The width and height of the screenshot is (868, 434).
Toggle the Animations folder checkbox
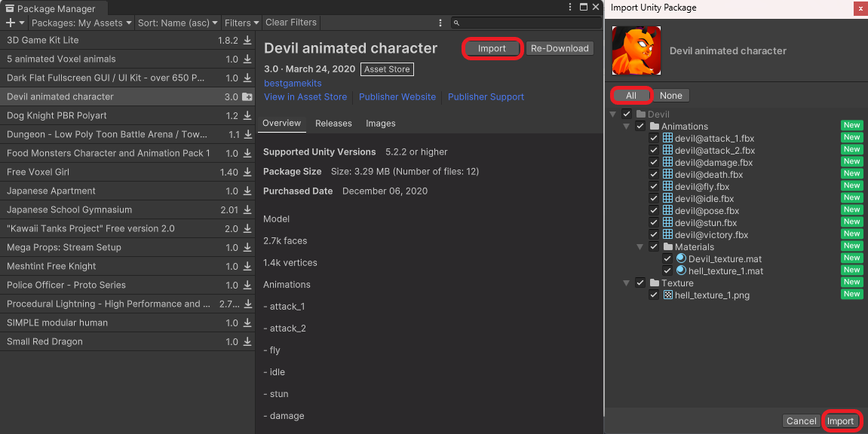coord(640,126)
